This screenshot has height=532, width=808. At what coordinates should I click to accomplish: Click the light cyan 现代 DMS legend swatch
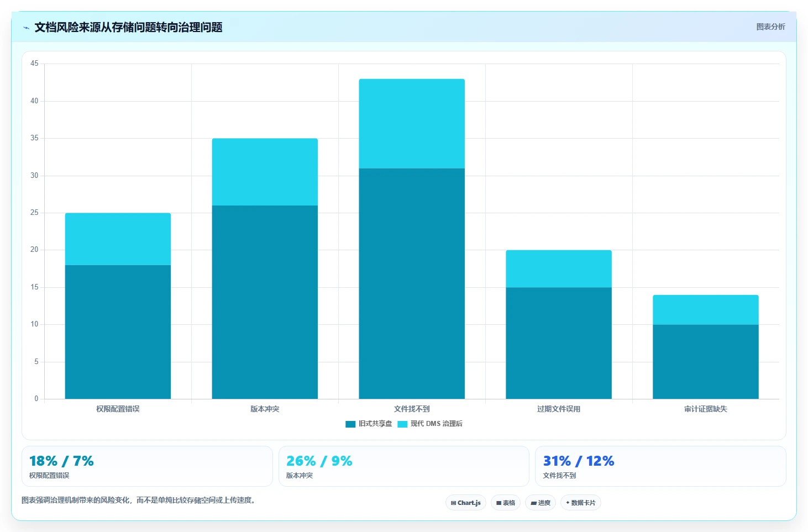coord(402,424)
